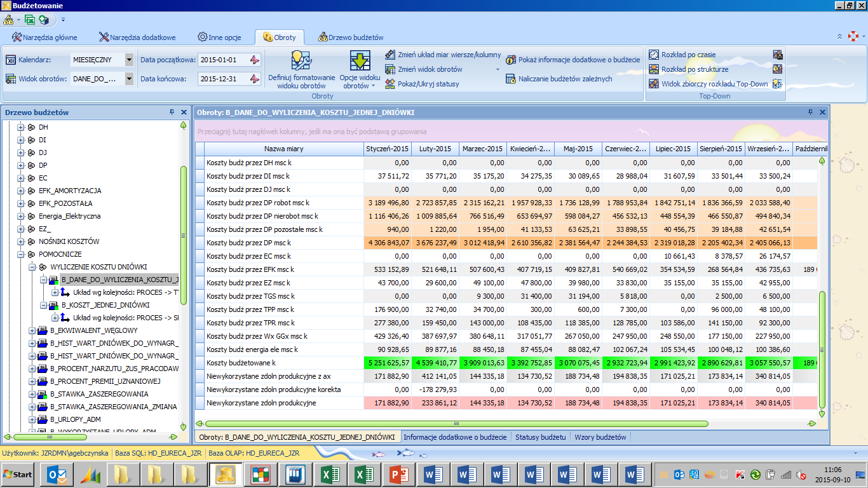868x488 pixels.
Task: Open Outlook from the taskbar
Action: coord(57,475)
